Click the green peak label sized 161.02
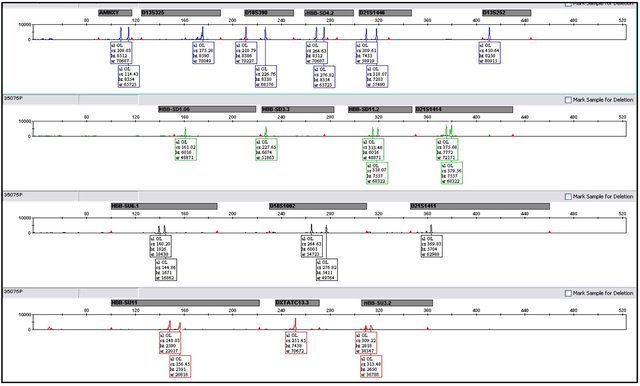This screenshot has width=640, height=386. (186, 150)
